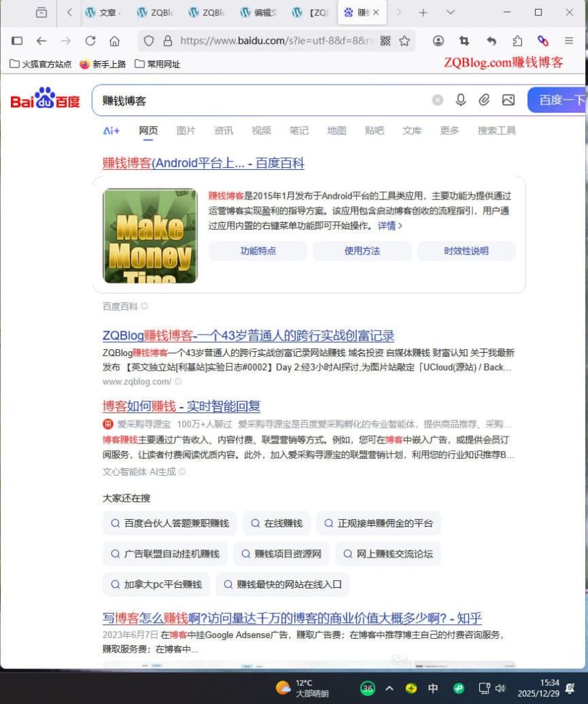Screen dimensions: 588x704
Task: Select the Ai+ search tab
Action: click(x=111, y=131)
